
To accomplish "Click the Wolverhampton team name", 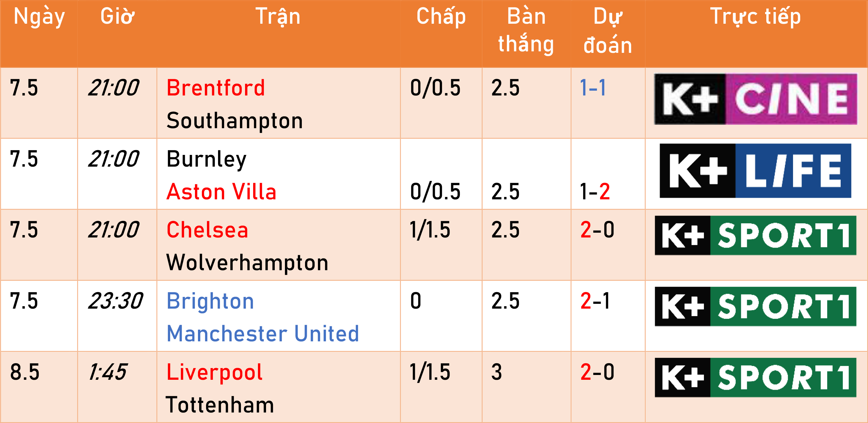I will pyautogui.click(x=247, y=263).
